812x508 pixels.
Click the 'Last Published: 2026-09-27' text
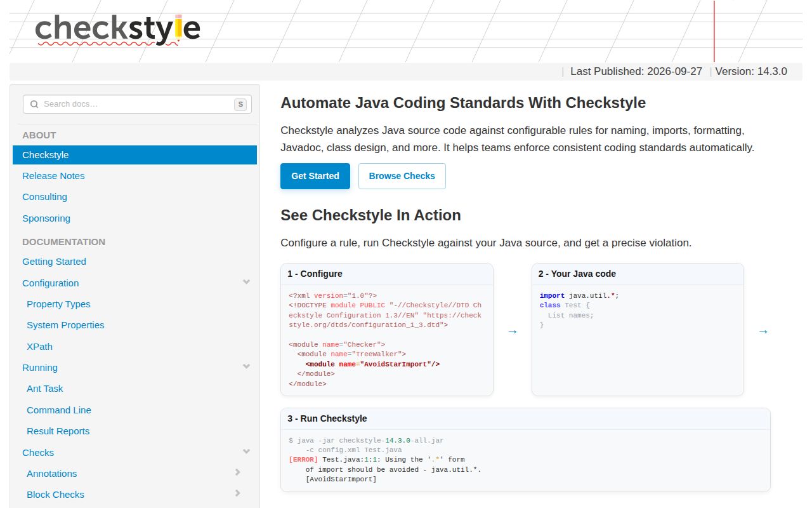(636, 71)
